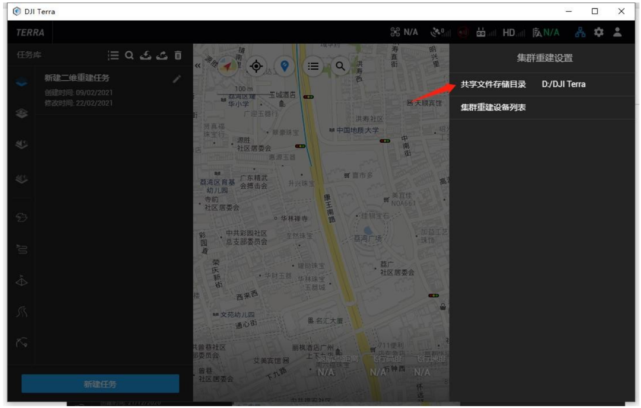This screenshot has width=641, height=408.
Task: Search the map with the magnifier button
Action: click(341, 66)
